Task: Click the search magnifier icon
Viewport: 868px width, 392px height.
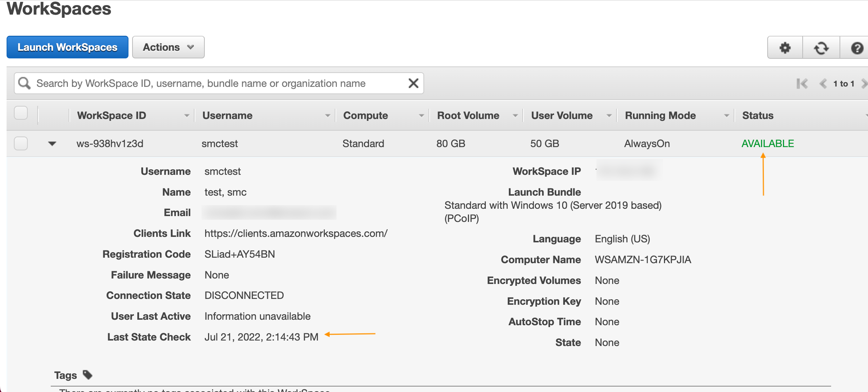Action: [24, 83]
